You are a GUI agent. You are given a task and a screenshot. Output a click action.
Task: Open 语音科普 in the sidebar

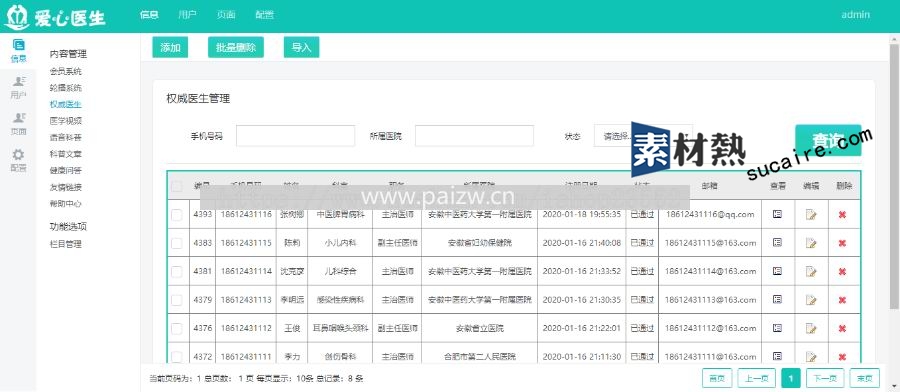pyautogui.click(x=65, y=138)
